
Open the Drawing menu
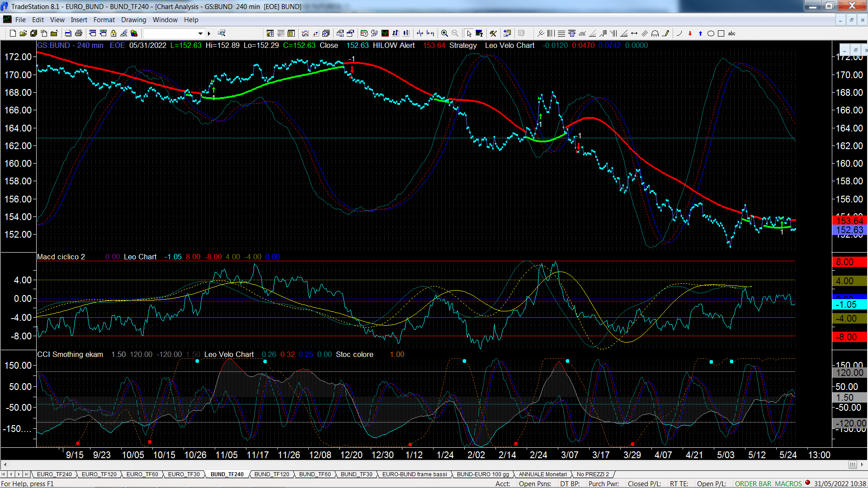pos(134,20)
